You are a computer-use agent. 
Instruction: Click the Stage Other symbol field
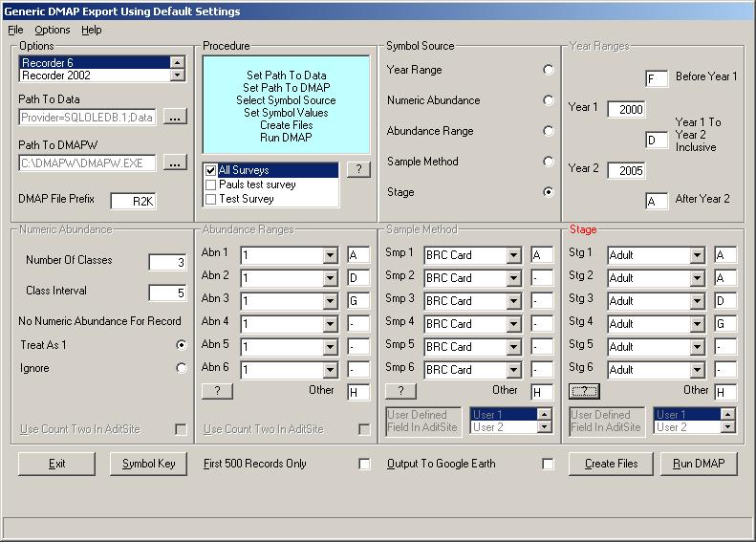[725, 393]
